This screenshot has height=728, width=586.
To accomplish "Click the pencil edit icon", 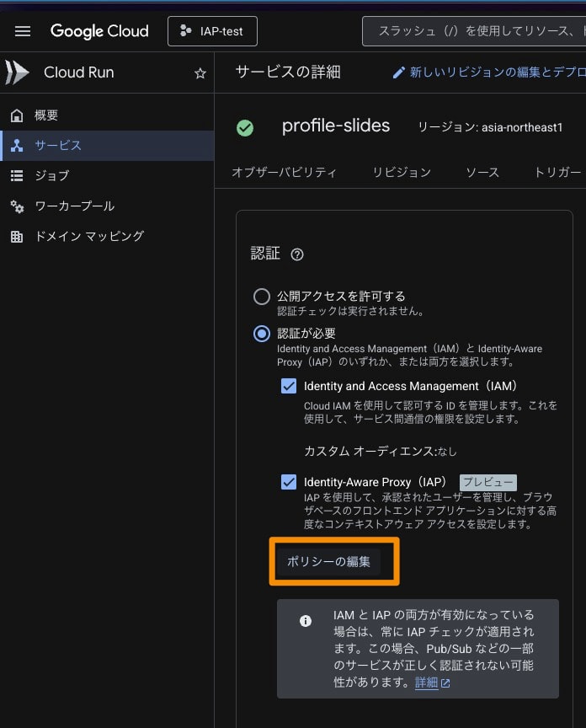I will click(x=398, y=72).
